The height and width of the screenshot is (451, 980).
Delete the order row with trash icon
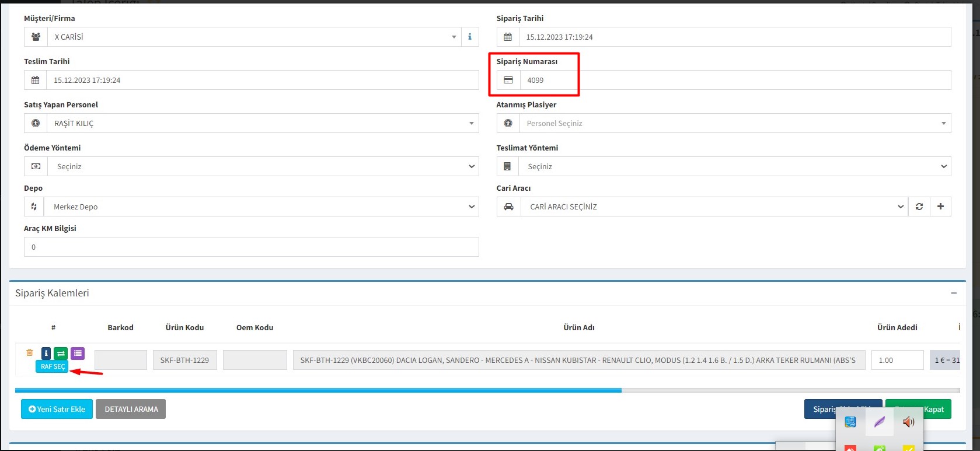tap(30, 352)
